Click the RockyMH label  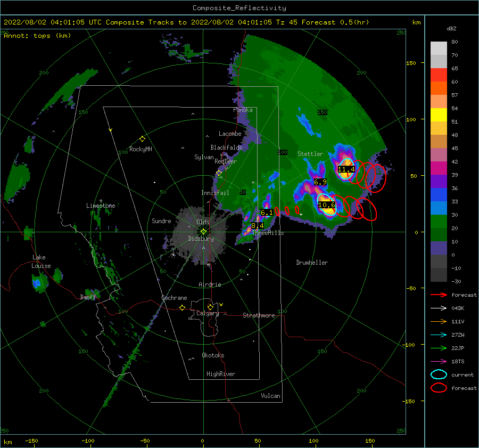pyautogui.click(x=141, y=149)
